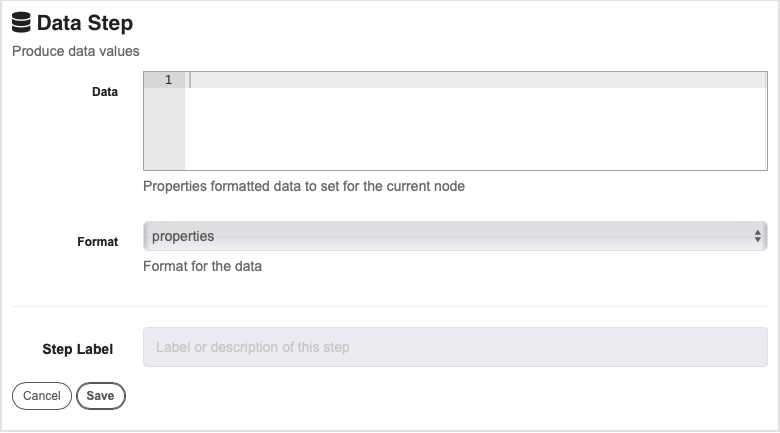Place cursor on the first line of Data editor
The width and height of the screenshot is (780, 433).
click(x=476, y=80)
